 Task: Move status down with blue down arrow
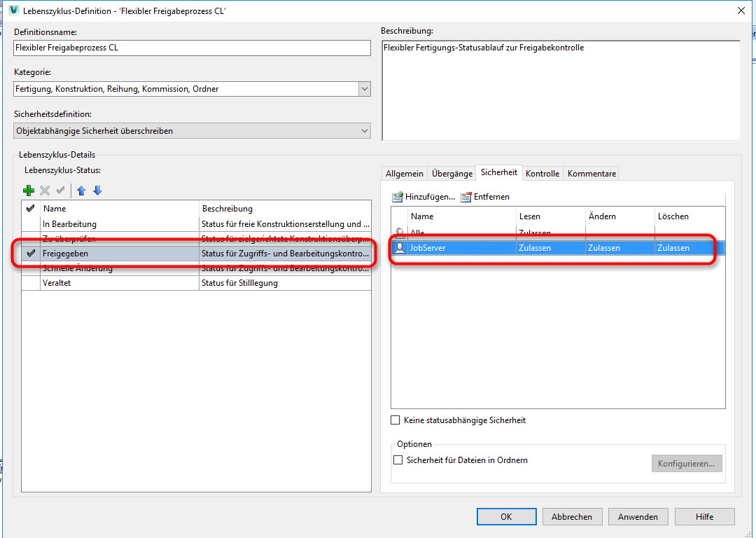(x=97, y=190)
